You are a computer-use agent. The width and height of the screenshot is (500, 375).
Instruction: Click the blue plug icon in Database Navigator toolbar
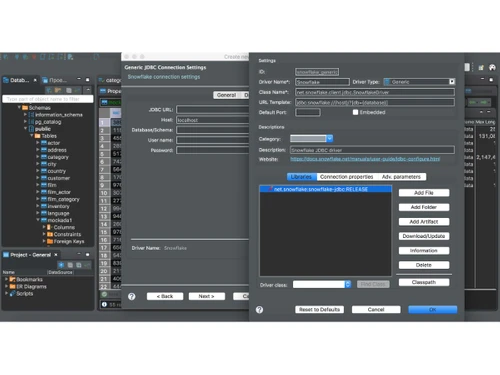[49, 90]
